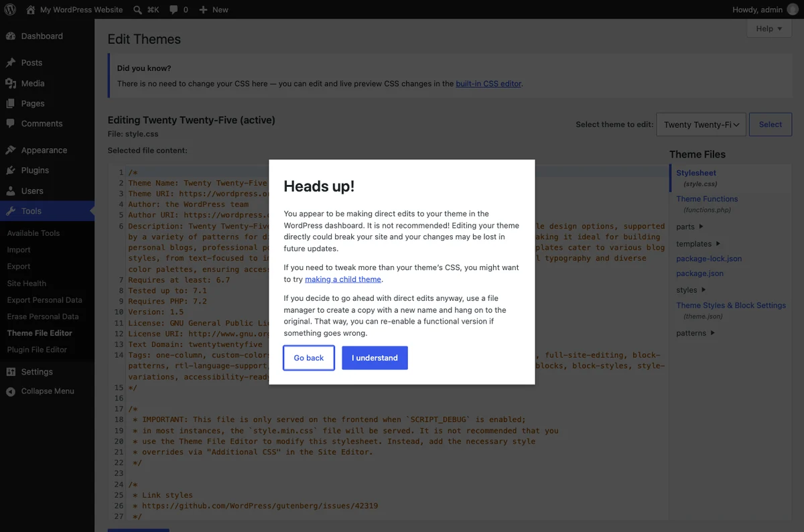Image resolution: width=804 pixels, height=532 pixels.
Task: Open the Export submenu item
Action: coord(19,266)
